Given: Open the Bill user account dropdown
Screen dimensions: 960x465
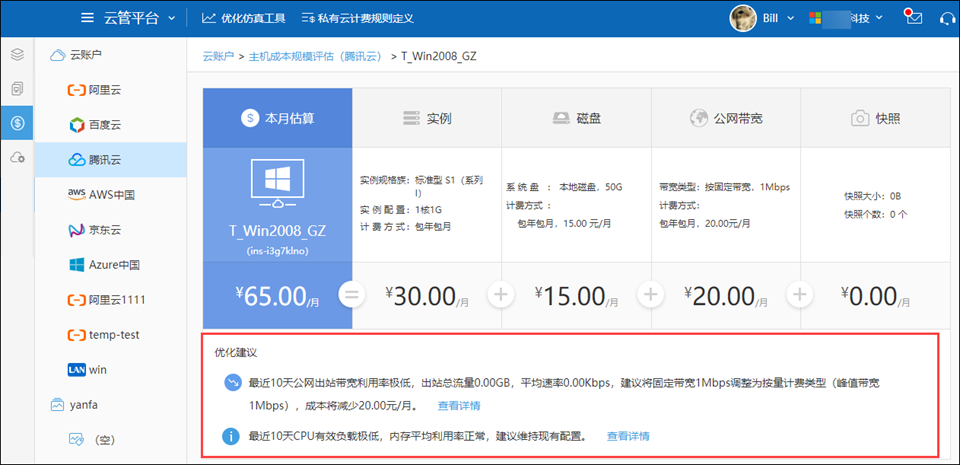Looking at the screenshot, I should (763, 18).
